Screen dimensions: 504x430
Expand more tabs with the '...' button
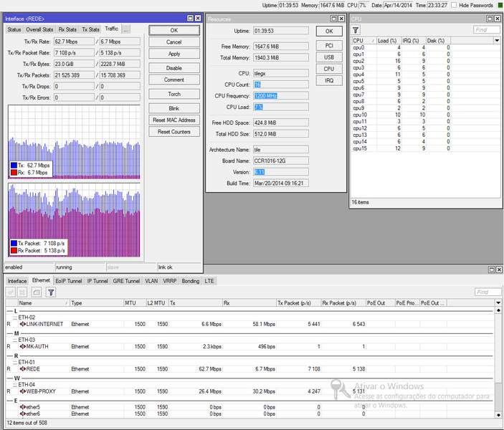pyautogui.click(x=125, y=29)
